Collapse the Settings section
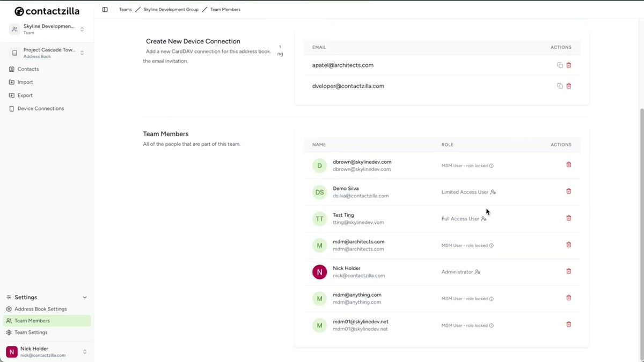 (84, 297)
